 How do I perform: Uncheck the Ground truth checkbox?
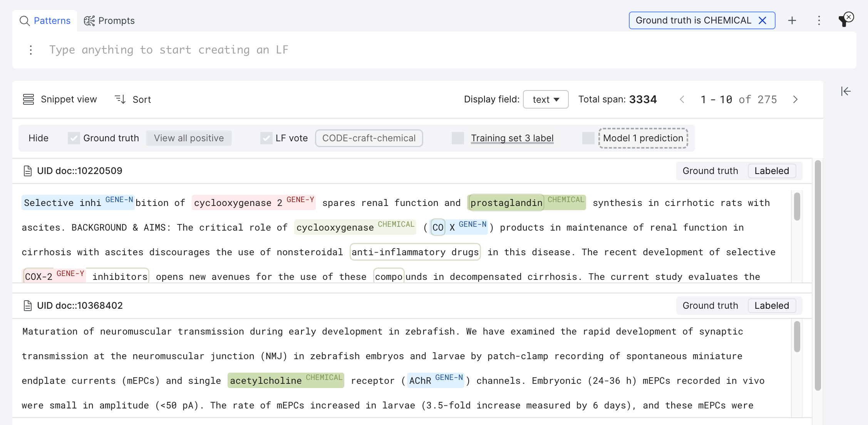click(74, 138)
